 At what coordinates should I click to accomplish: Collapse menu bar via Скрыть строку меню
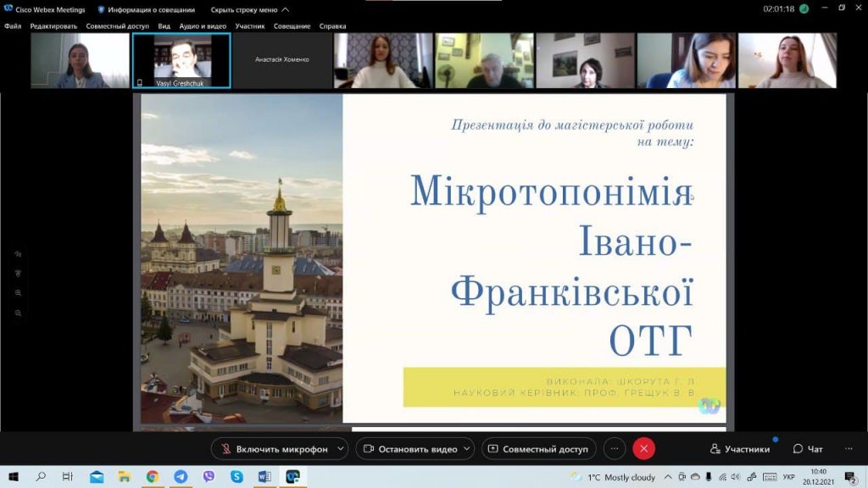[x=249, y=10]
